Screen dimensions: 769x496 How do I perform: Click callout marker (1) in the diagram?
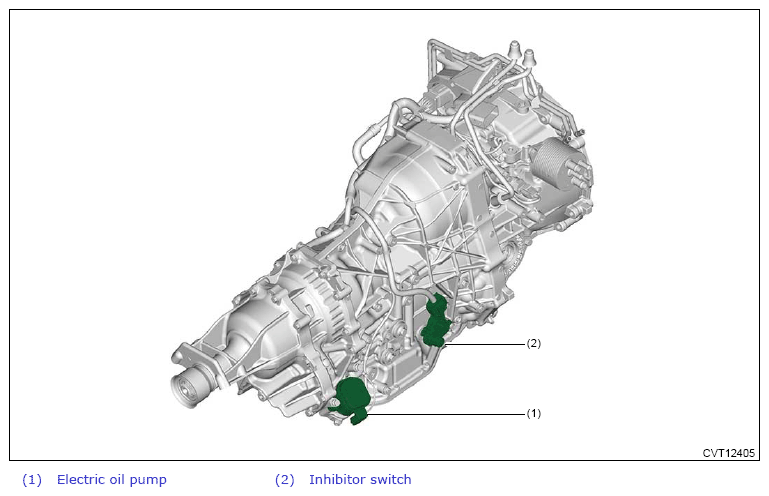click(x=533, y=412)
